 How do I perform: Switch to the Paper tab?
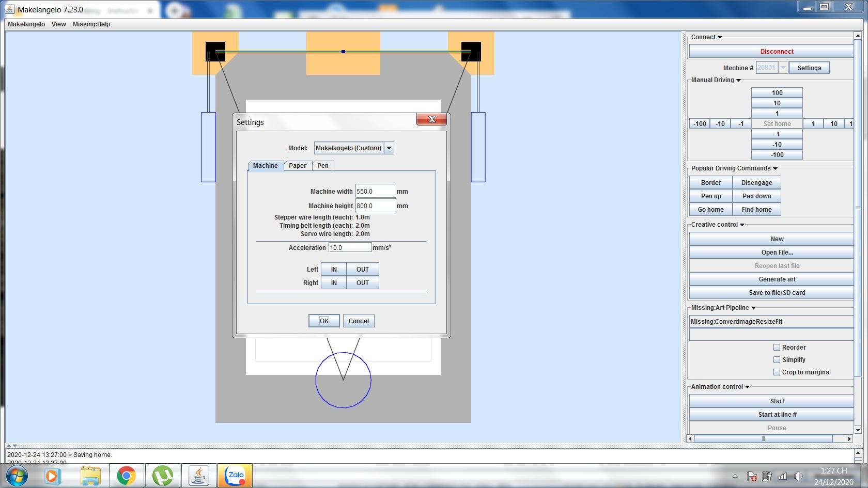(298, 166)
